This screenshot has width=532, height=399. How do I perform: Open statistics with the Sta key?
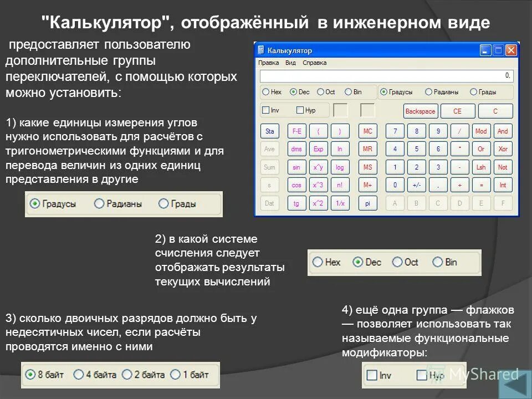pyautogui.click(x=269, y=131)
